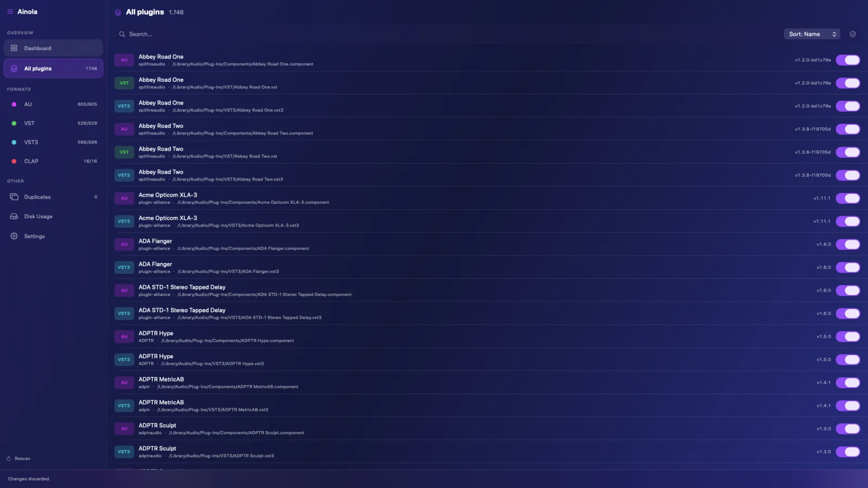
Task: Filter by CLAP format
Action: [53, 161]
